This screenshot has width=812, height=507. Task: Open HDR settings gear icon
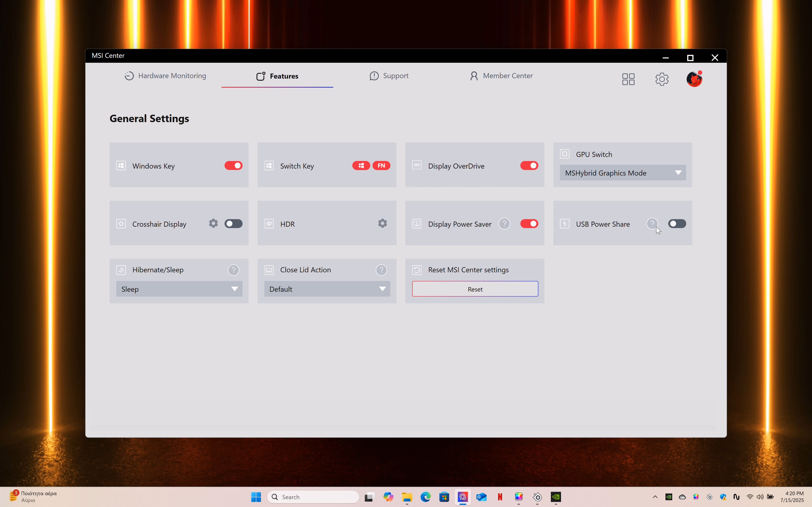(382, 223)
